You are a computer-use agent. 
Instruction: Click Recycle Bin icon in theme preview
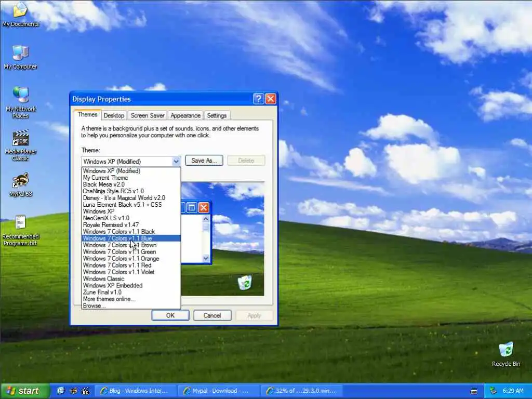tap(245, 282)
